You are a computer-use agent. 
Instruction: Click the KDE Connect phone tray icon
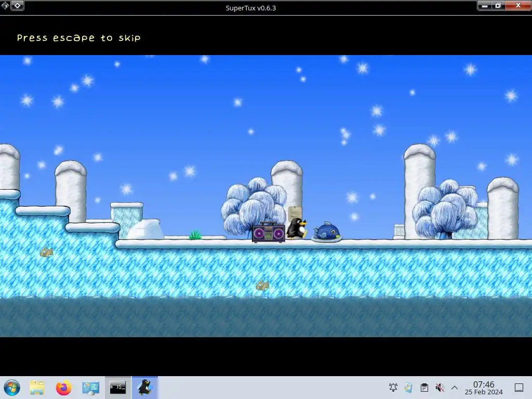click(x=408, y=388)
